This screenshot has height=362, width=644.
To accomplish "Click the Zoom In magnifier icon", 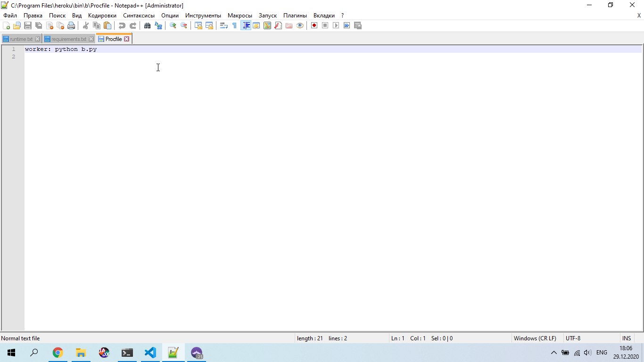I will tap(173, 25).
